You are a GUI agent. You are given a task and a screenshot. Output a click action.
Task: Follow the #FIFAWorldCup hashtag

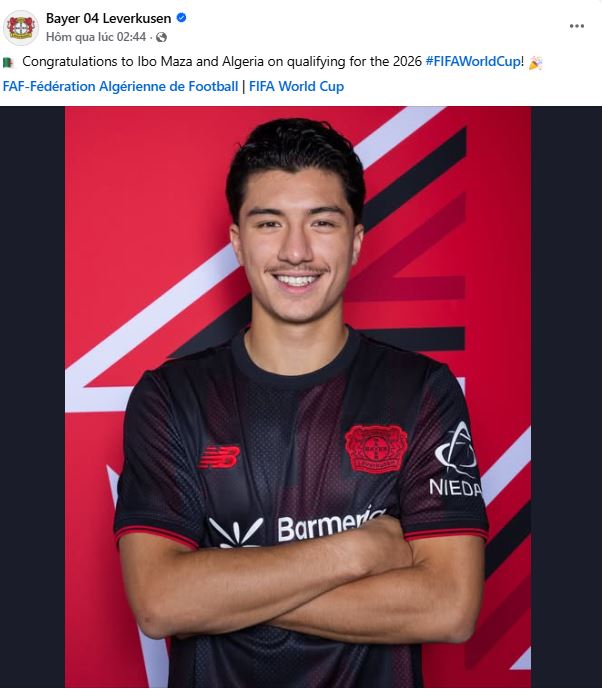[473, 62]
